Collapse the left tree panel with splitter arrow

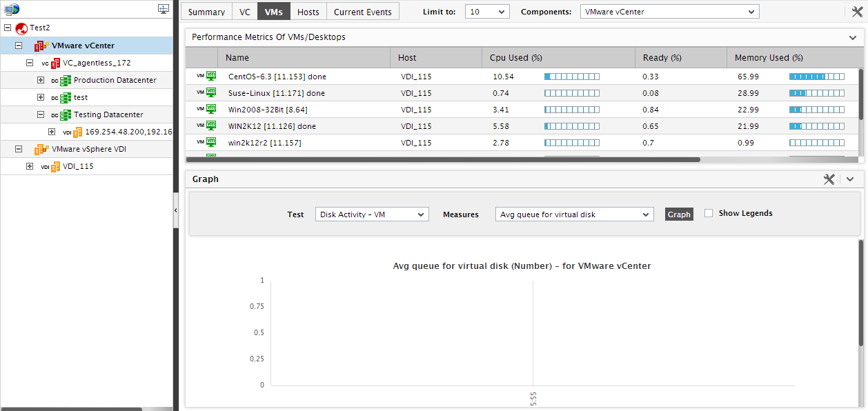coord(175,210)
